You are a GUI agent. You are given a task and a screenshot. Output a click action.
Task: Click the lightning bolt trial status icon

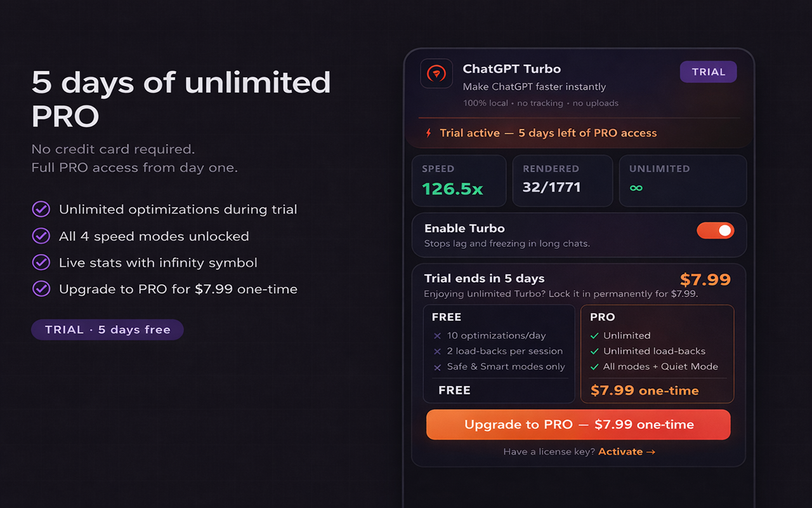427,133
